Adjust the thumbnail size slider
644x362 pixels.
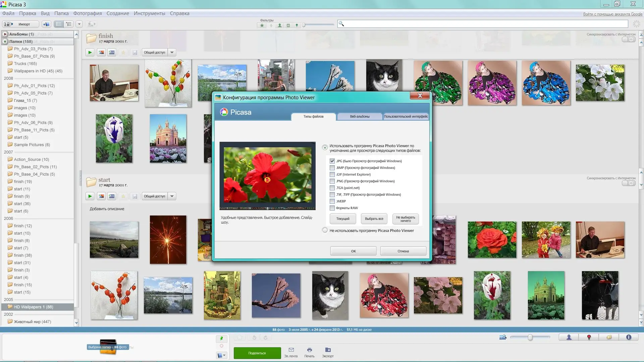click(530, 337)
